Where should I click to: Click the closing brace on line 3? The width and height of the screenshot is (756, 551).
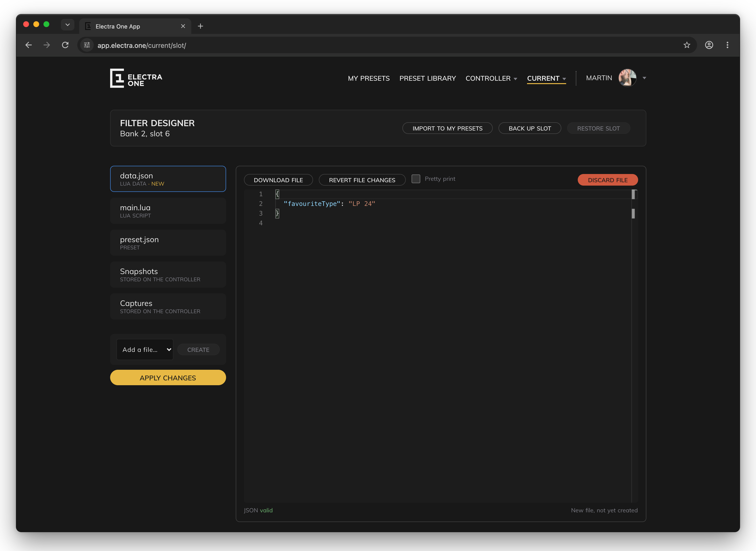277,213
